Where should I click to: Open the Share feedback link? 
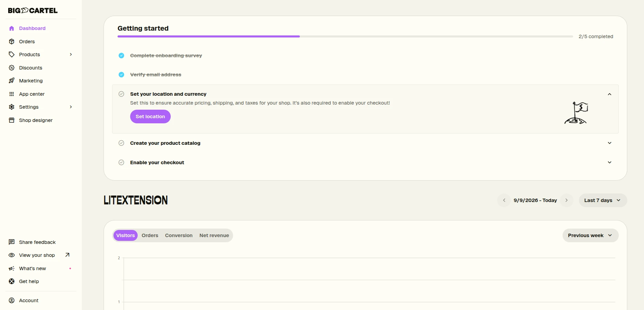click(x=37, y=242)
